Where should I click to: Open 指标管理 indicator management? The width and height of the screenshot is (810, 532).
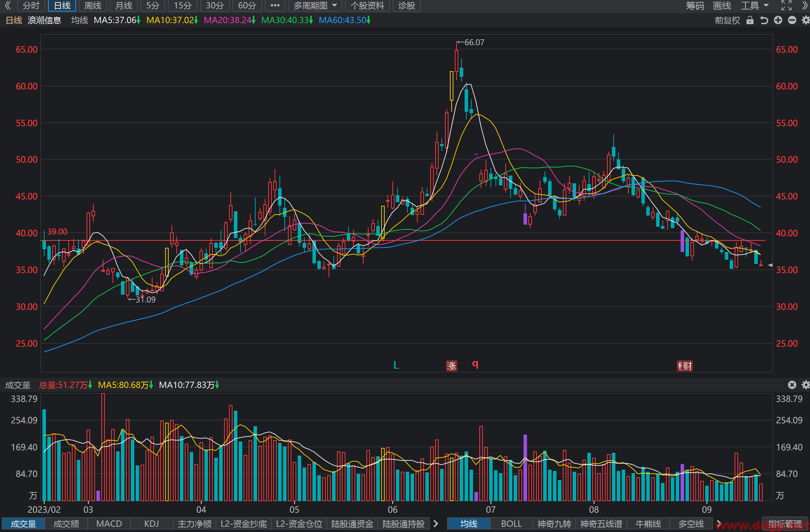785,524
